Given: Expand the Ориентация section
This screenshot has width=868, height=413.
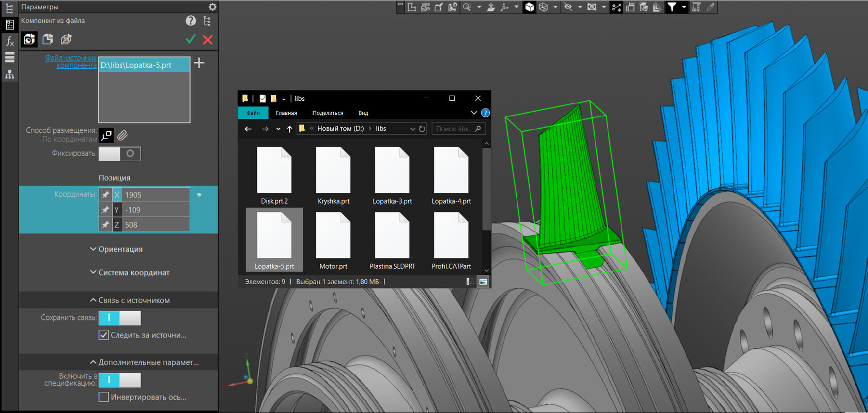Looking at the screenshot, I should (x=116, y=249).
